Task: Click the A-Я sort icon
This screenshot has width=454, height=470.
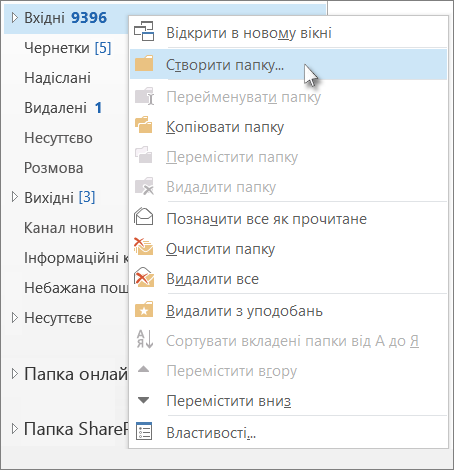Action: click(x=145, y=339)
